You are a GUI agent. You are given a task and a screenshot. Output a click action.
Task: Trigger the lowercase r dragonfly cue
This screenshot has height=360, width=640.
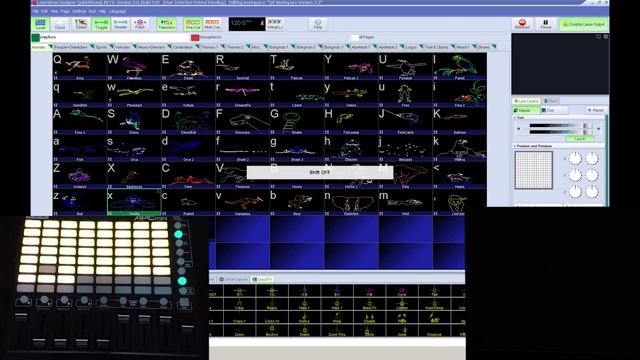(242, 93)
